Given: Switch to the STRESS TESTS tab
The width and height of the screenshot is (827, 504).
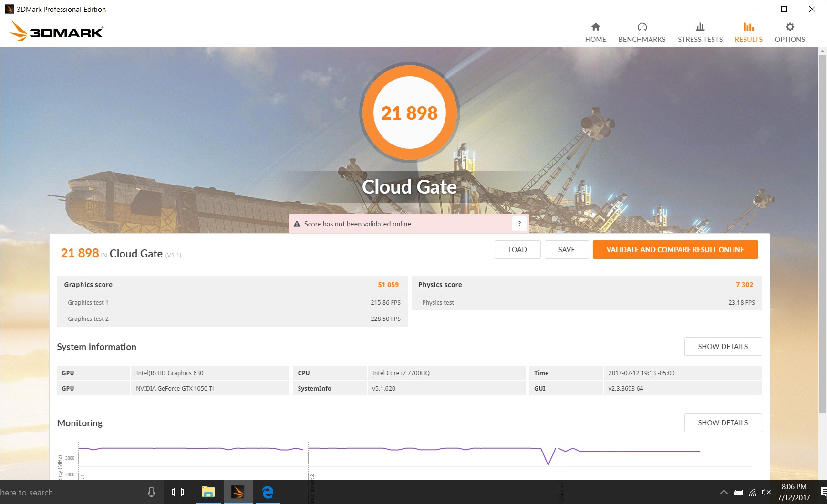Looking at the screenshot, I should (x=700, y=33).
